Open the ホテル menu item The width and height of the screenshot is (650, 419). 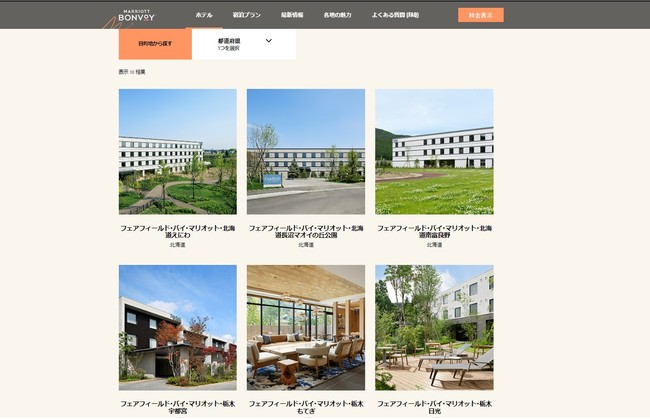(204, 15)
